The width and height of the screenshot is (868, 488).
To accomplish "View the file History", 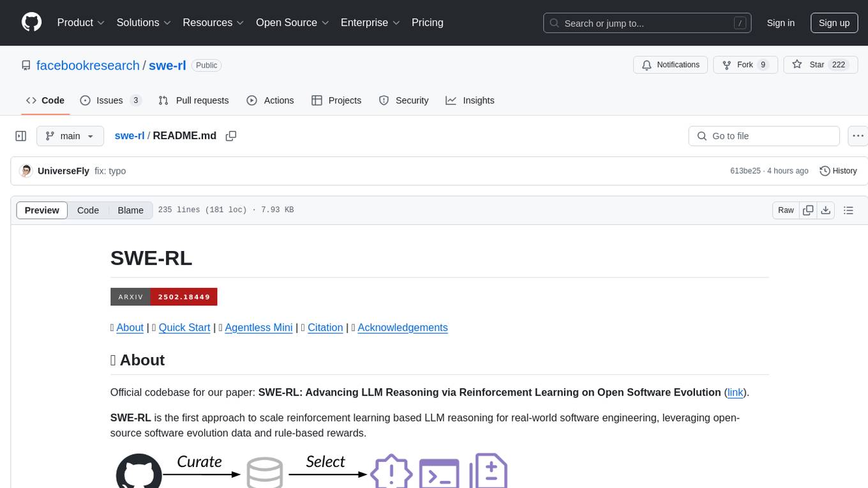I will coord(838,171).
